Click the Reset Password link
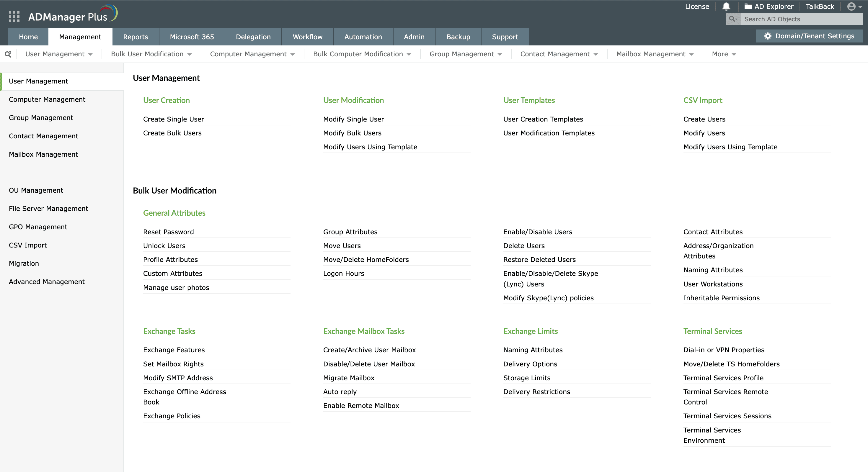This screenshot has height=472, width=868. click(x=168, y=232)
